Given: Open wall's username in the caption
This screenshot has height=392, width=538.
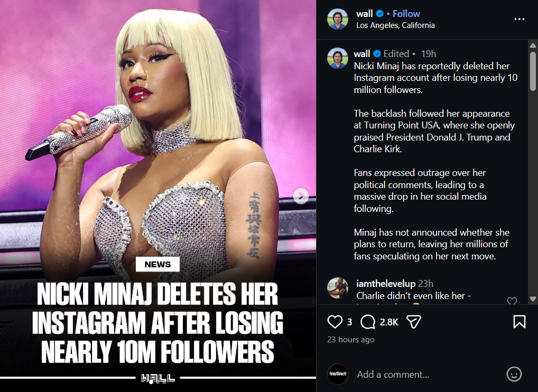Looking at the screenshot, I should pos(362,53).
